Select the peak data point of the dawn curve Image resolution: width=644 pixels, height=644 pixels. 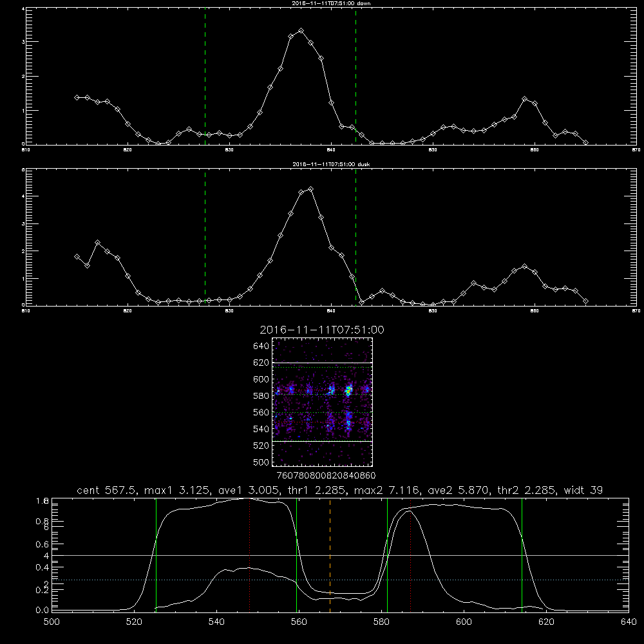[x=301, y=31]
